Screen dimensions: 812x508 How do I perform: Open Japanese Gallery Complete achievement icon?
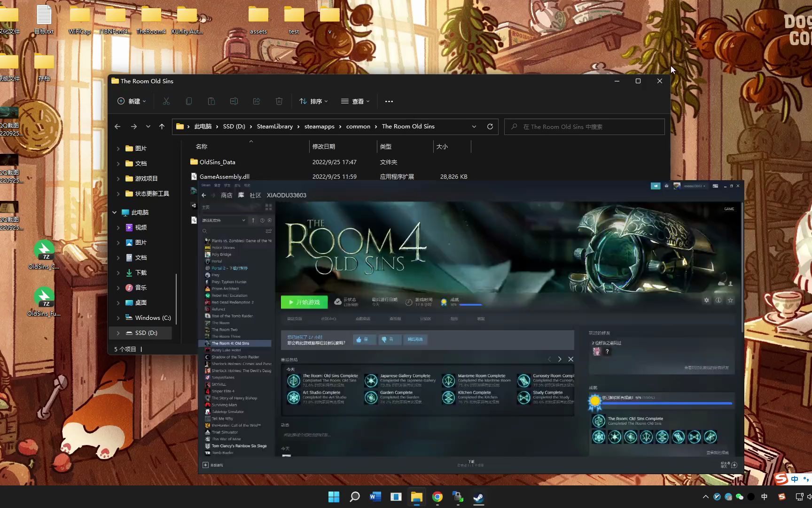(371, 381)
